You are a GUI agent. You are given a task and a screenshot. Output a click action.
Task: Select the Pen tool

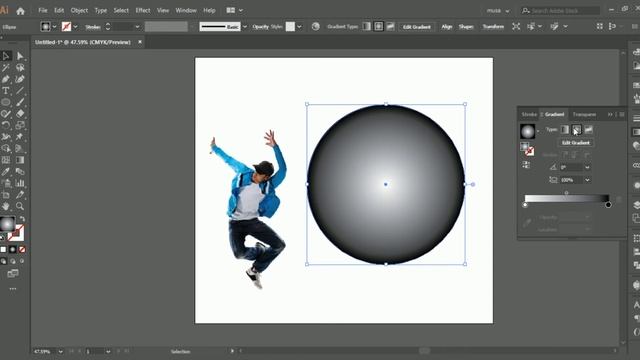coord(6,79)
